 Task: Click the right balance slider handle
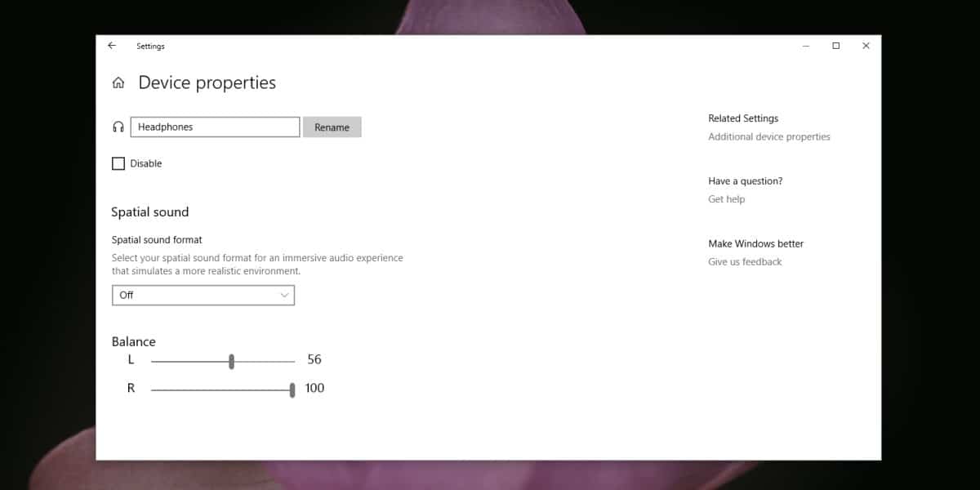pos(292,390)
